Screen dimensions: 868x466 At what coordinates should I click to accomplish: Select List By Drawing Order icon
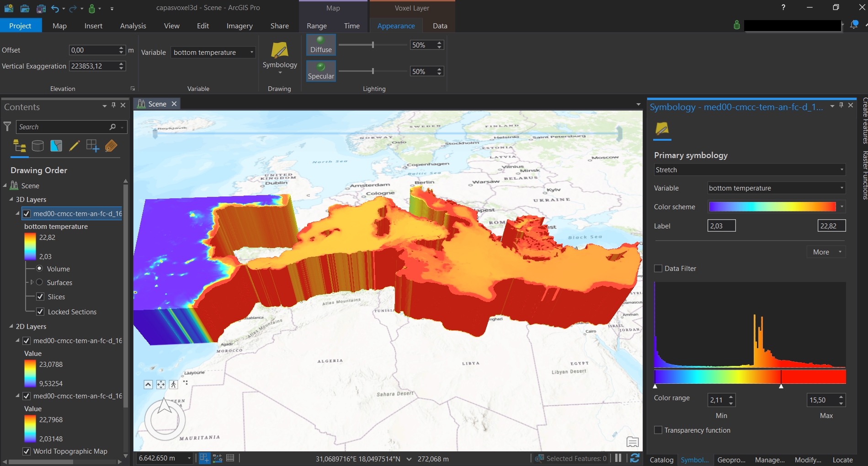coord(20,146)
